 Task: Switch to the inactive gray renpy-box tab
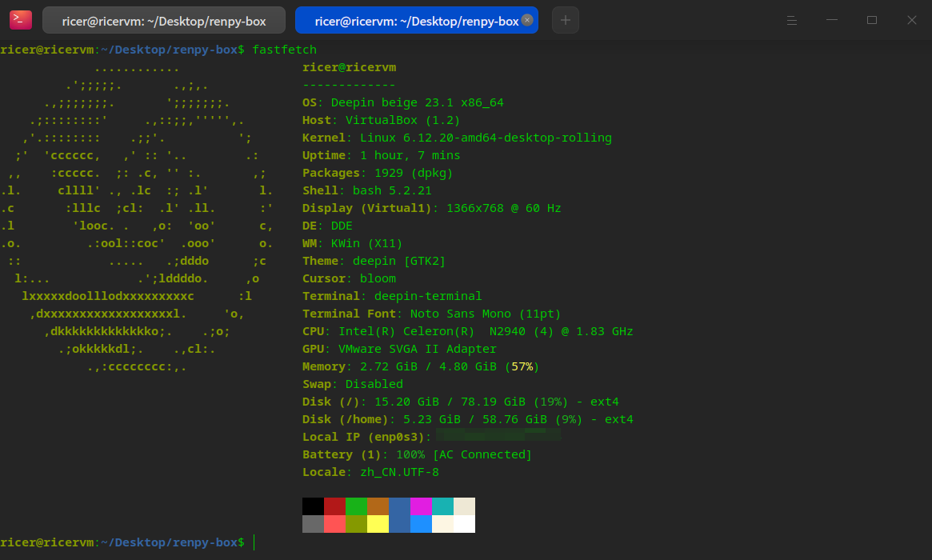[164, 20]
